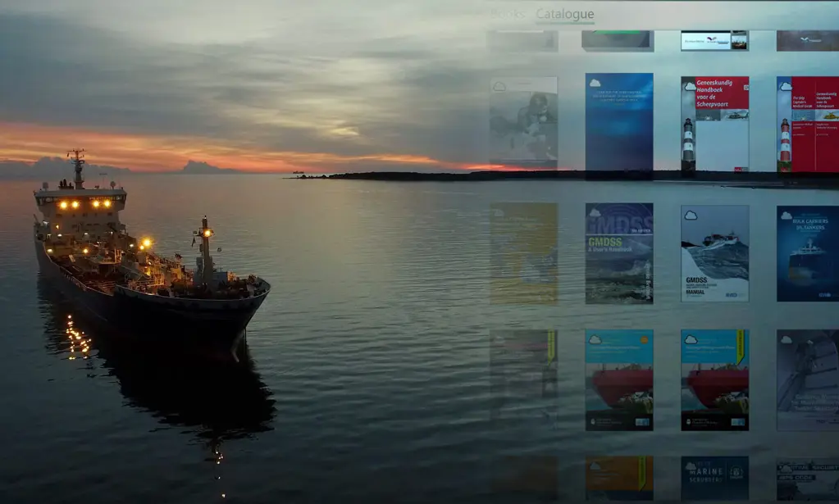Tap cloud icon on plain blue book

pos(595,82)
